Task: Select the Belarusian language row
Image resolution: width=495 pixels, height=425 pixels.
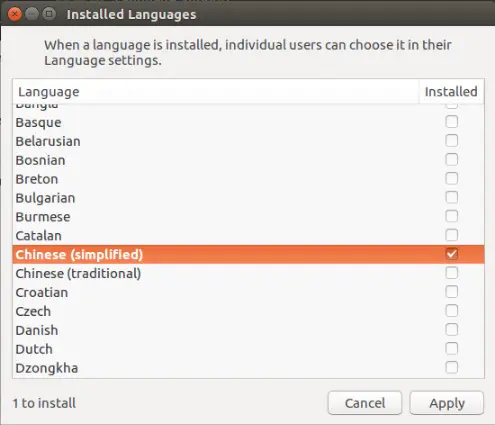Action: 248,141
